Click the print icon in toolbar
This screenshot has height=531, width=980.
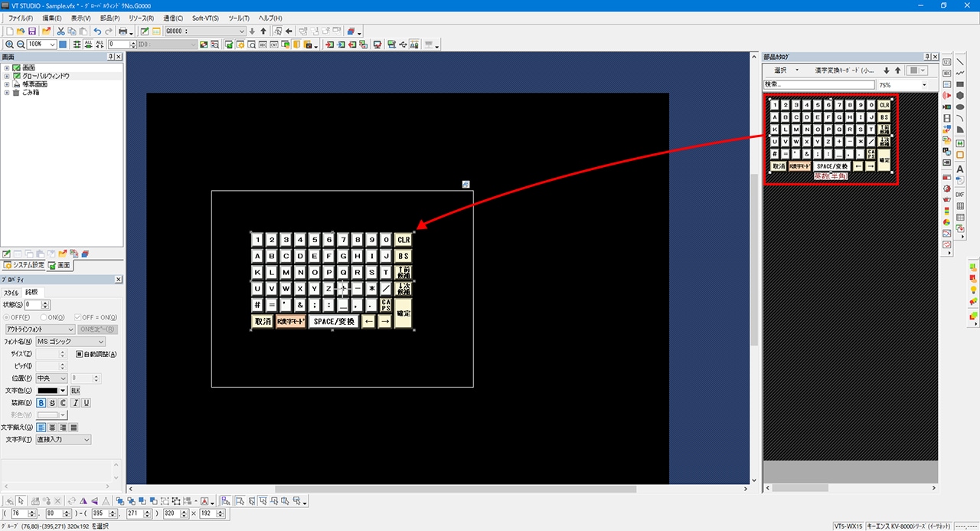(122, 31)
